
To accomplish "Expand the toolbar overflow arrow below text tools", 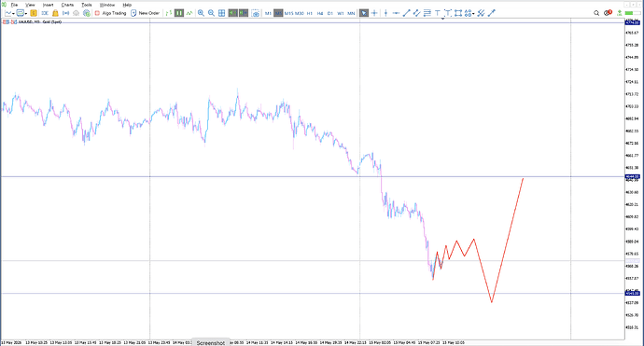I will [x=442, y=19].
